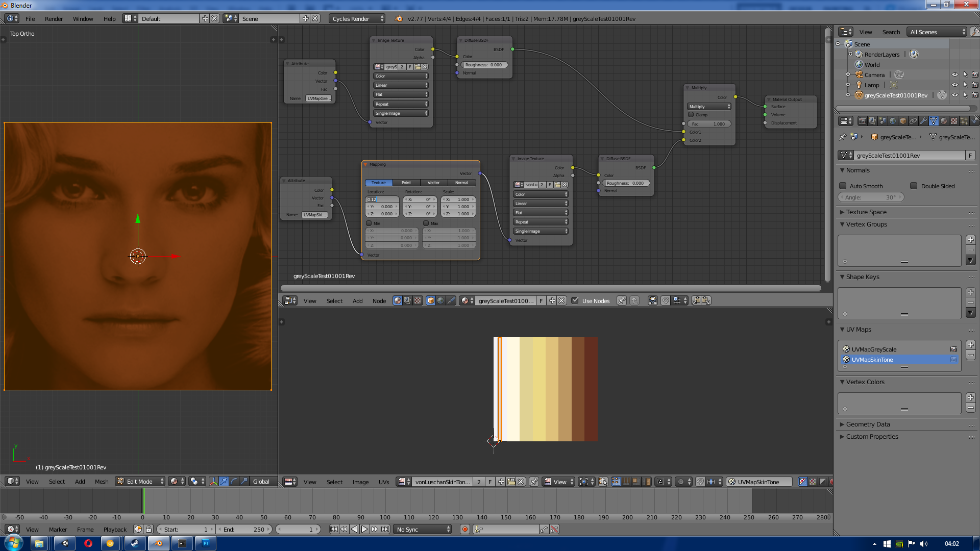Toggle visibility eye for Camera in outliner
This screenshot has height=551, width=980.
[x=954, y=74]
